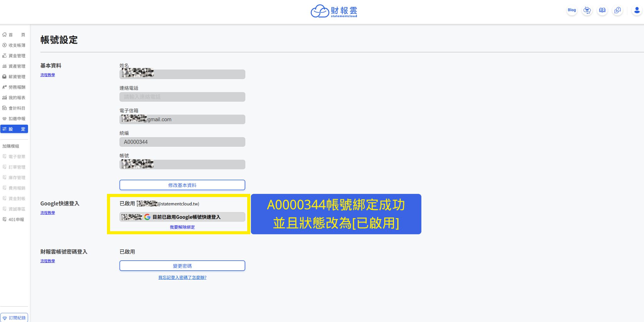Click the chart icon beside 我的報表
The height and width of the screenshot is (322, 644).
(x=4, y=98)
